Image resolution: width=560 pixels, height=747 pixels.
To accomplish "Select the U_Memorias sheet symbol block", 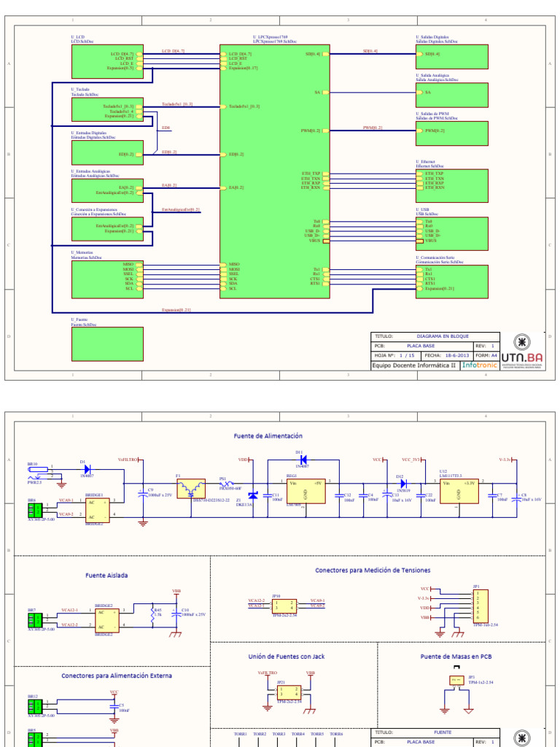I will (107, 279).
